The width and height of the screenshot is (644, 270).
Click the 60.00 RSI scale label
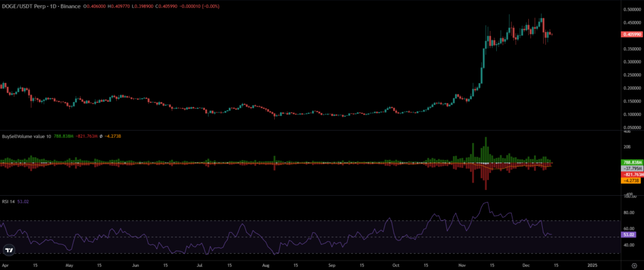(x=628, y=229)
